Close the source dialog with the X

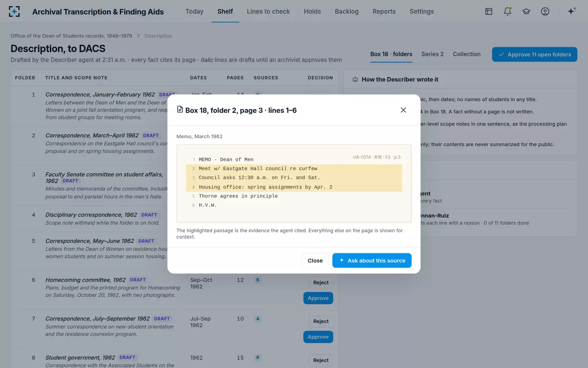coord(403,110)
